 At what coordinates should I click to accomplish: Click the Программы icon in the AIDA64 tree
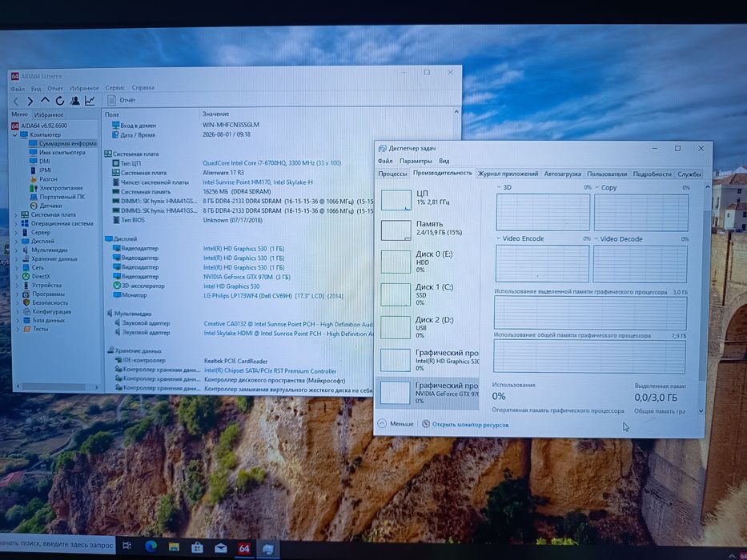coord(26,294)
